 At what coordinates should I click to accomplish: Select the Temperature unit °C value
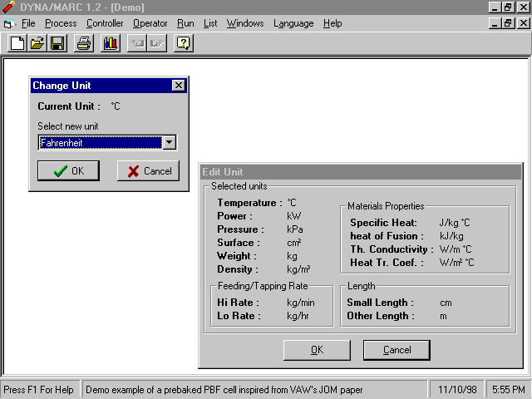pos(292,203)
